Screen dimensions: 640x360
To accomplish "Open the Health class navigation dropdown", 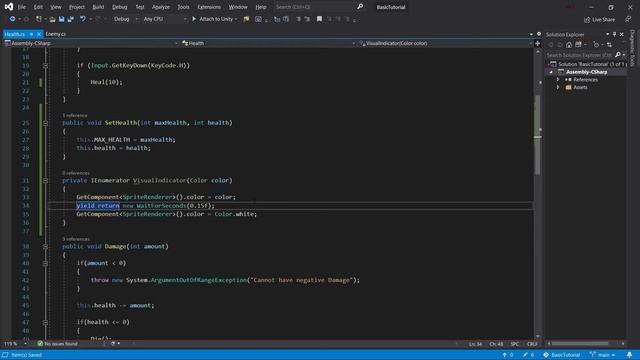I will tap(268, 43).
